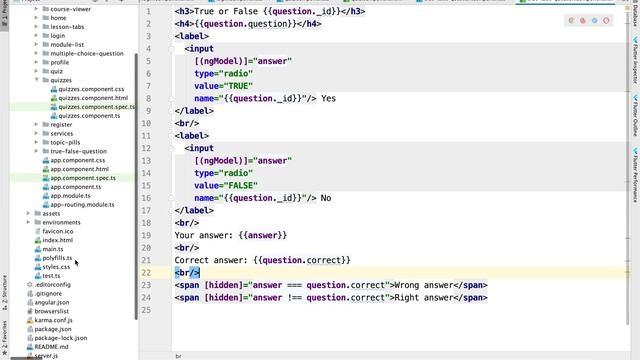Click 'Wrong answer' text on line 23

(x=424, y=285)
